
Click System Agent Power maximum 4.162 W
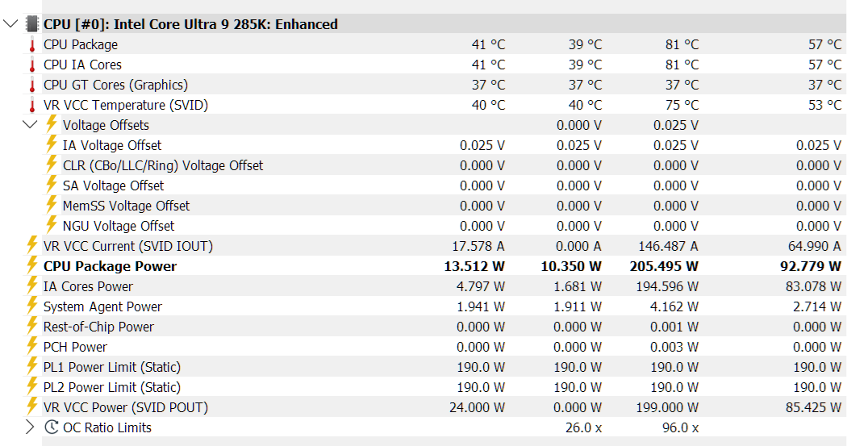click(x=674, y=307)
